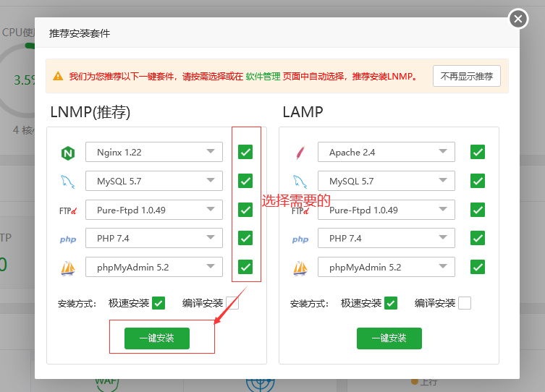Screen dimensions: 545x392
Task: Uncheck MySQL 5.7 in LNMP
Action: pyautogui.click(x=245, y=181)
